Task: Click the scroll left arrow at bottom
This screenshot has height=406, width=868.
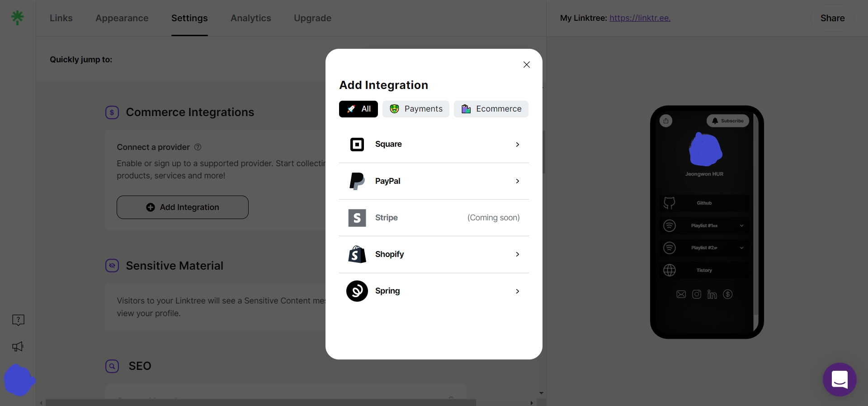Action: 41,403
